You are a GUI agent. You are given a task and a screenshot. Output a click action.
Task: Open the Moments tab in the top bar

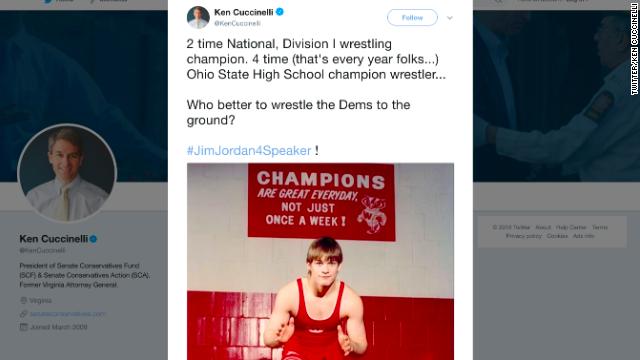[108, 1]
